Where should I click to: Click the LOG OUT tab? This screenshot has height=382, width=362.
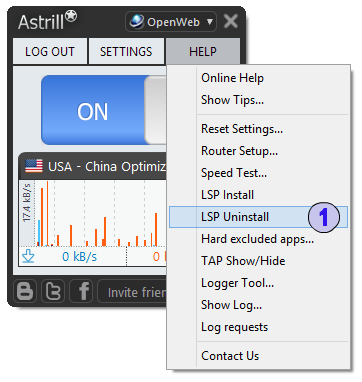point(50,51)
